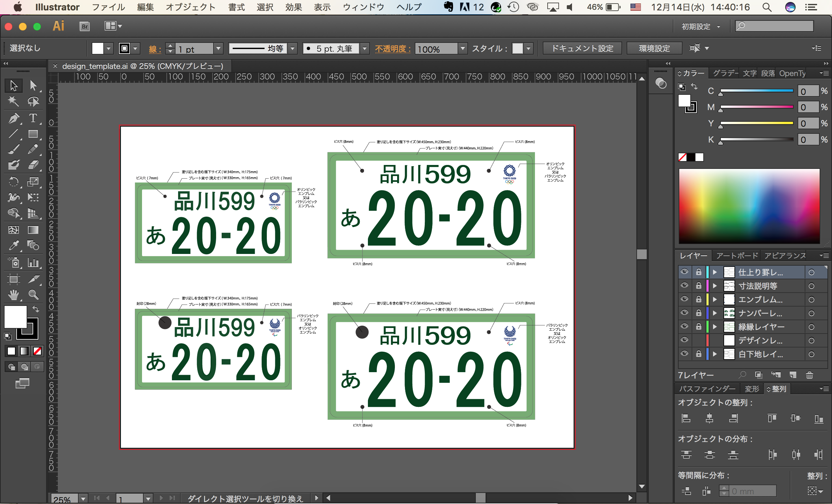Image resolution: width=832 pixels, height=504 pixels.
Task: Open the 初期設定 workspace dropdown
Action: click(x=701, y=26)
